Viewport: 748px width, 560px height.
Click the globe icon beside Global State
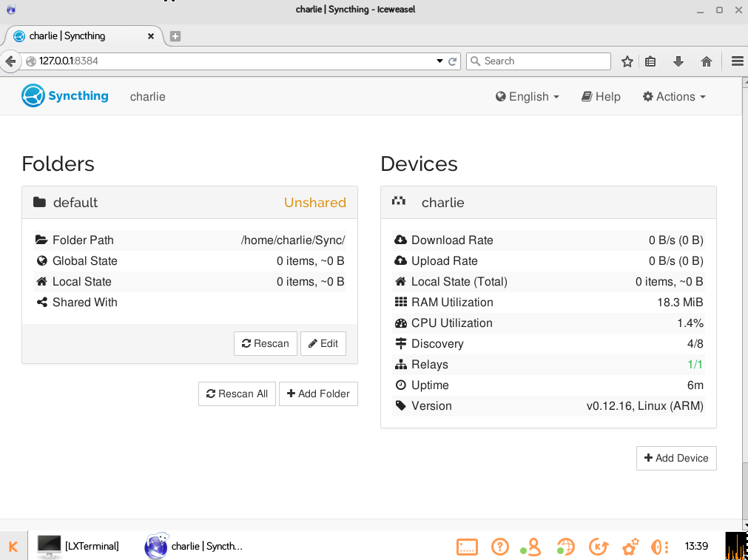tap(42, 261)
